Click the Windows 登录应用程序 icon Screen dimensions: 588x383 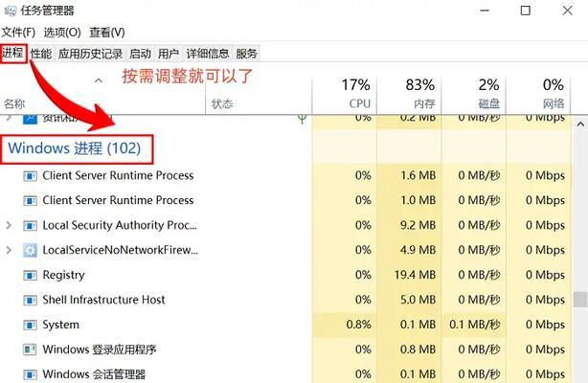coord(30,350)
